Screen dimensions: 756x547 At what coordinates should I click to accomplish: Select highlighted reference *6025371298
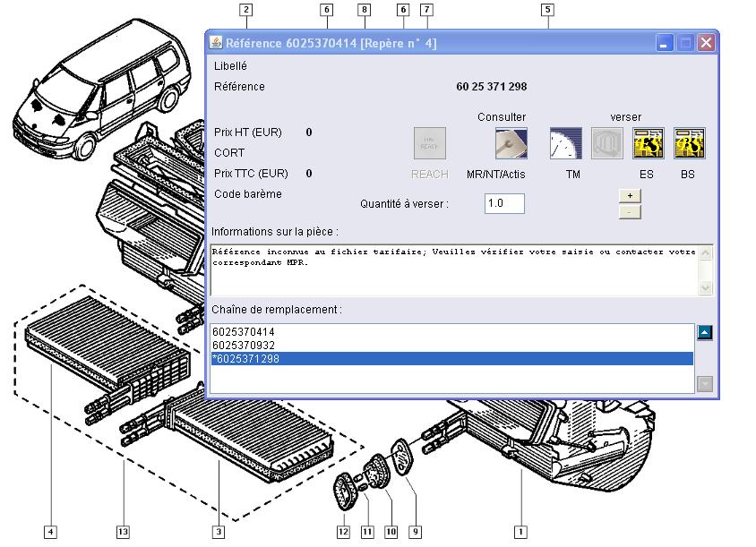[x=246, y=358]
